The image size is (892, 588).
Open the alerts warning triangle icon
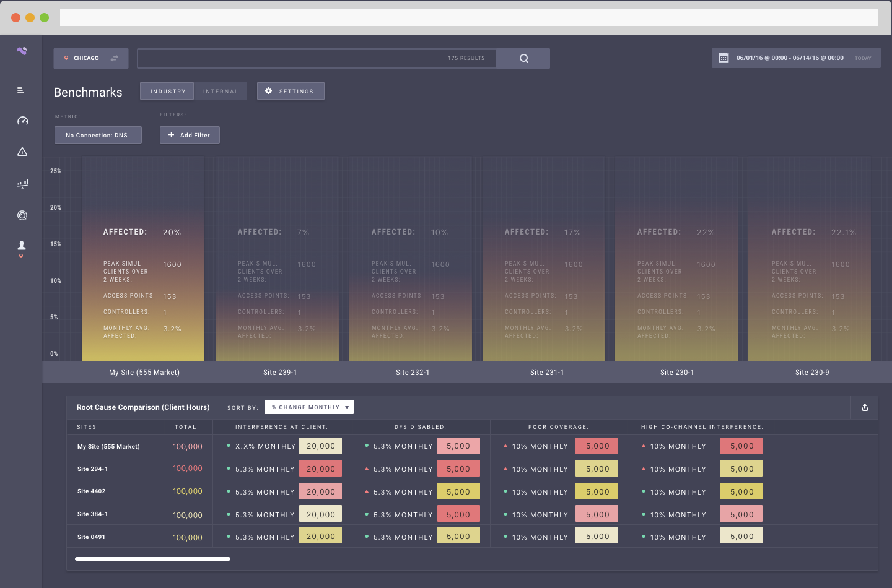point(22,152)
